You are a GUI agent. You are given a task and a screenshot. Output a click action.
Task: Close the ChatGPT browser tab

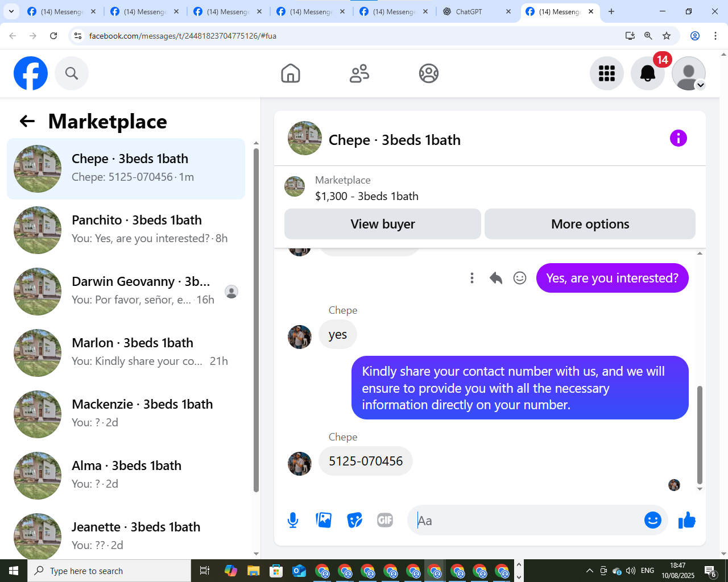508,11
